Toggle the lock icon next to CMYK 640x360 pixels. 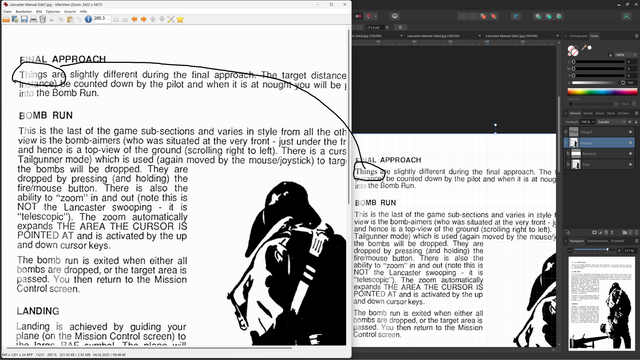click(610, 55)
